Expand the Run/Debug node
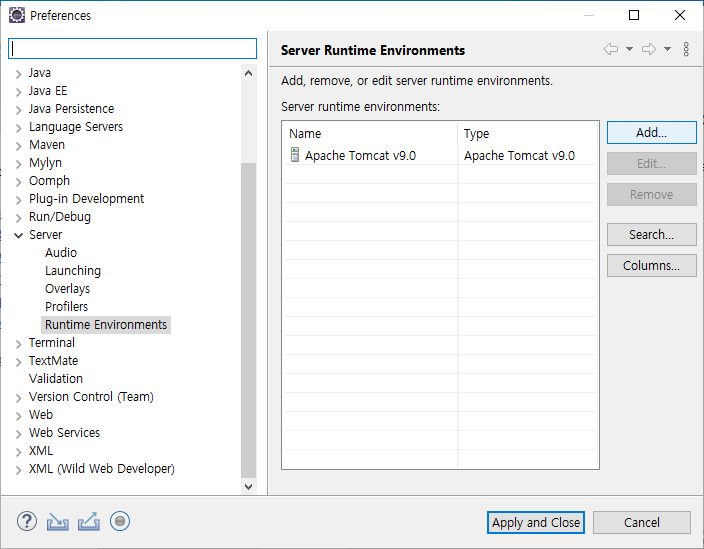Viewport: 704px width, 549px height. [x=18, y=218]
